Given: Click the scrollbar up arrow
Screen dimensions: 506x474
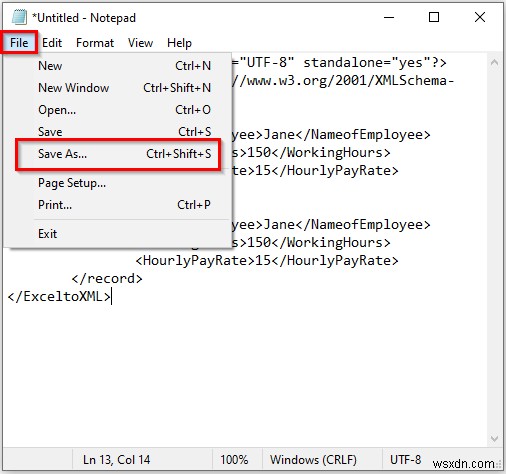Looking at the screenshot, I should 495,62.
